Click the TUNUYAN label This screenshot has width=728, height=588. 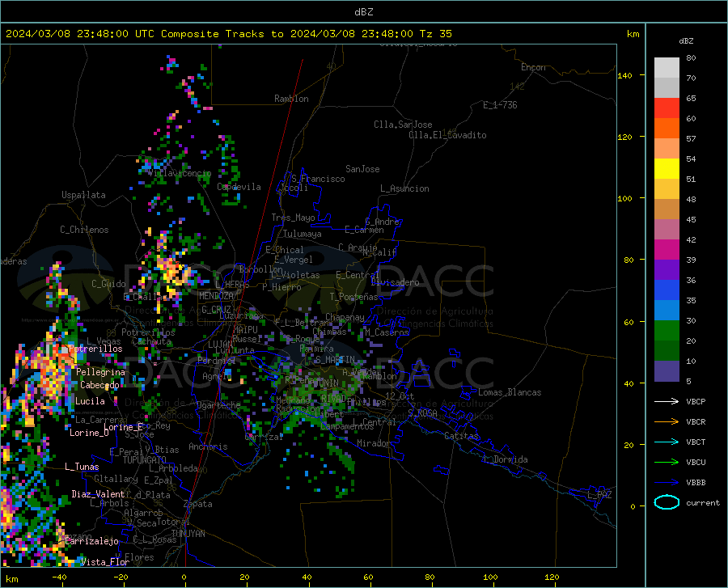188,534
